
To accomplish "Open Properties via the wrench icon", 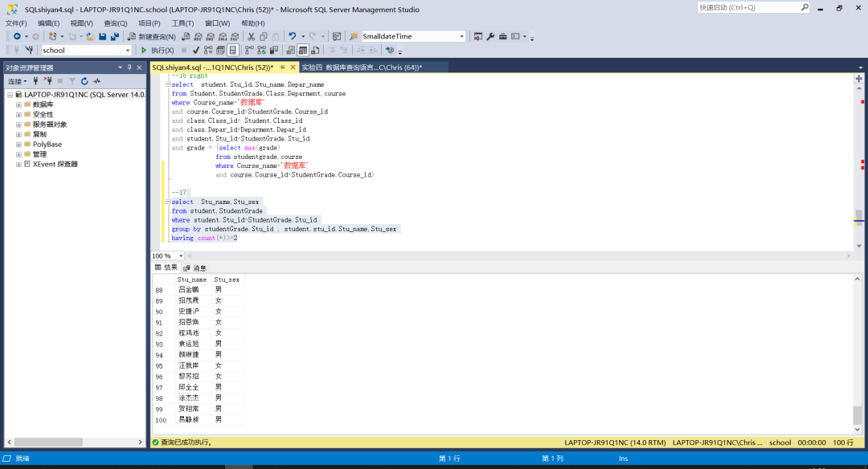I will [490, 37].
